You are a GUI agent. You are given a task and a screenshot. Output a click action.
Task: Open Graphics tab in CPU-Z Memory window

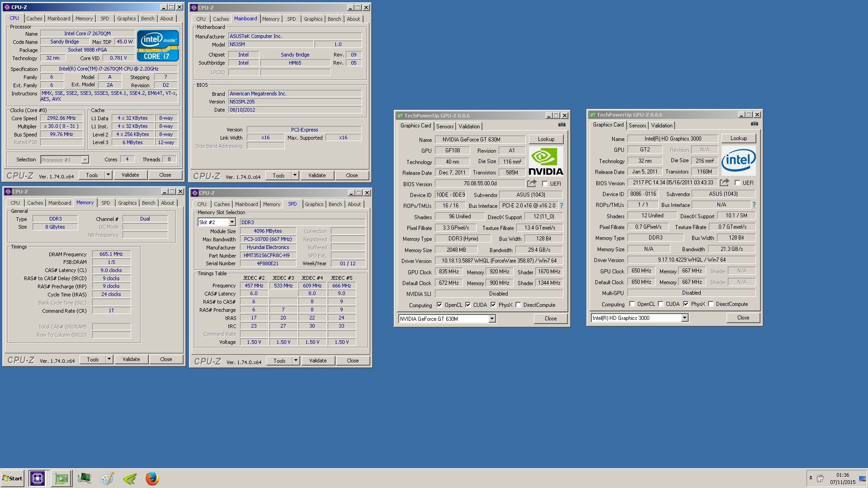[x=127, y=203]
